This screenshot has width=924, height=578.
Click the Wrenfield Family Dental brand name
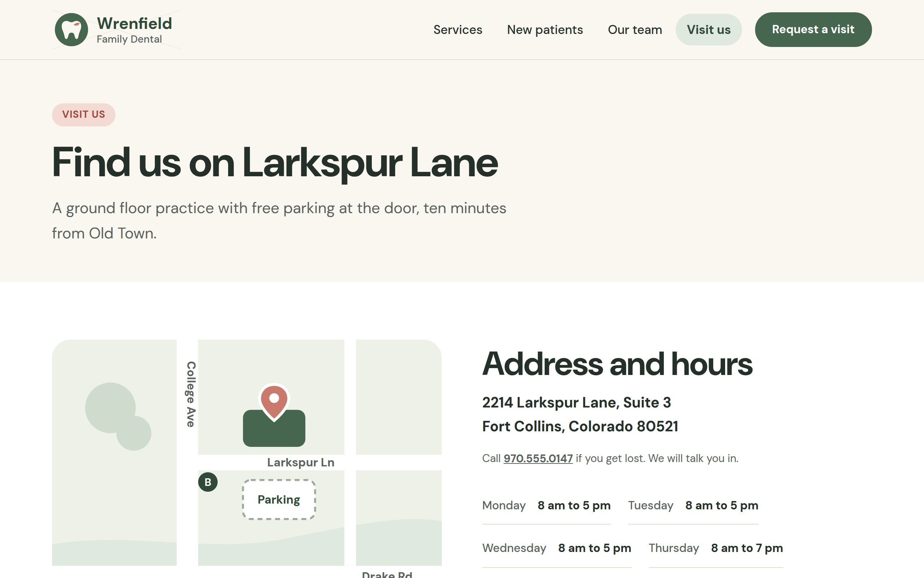click(x=134, y=30)
